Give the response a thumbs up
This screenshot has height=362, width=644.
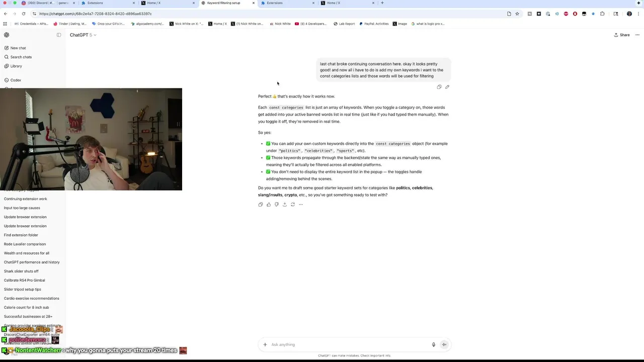(269, 205)
